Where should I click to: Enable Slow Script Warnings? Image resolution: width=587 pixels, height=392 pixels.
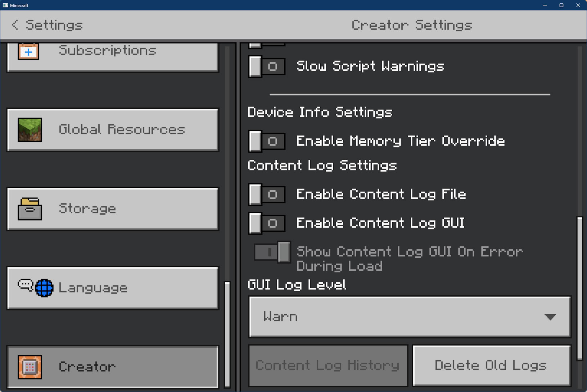266,66
